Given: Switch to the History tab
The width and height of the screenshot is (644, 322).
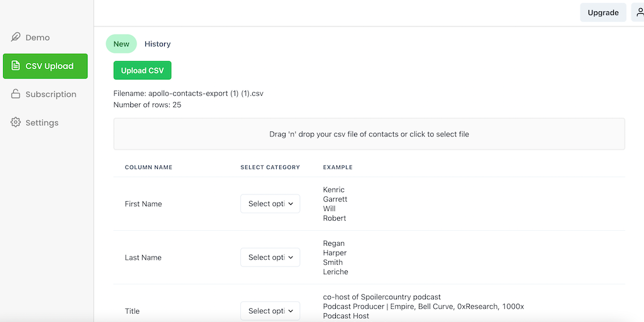Looking at the screenshot, I should tap(157, 44).
